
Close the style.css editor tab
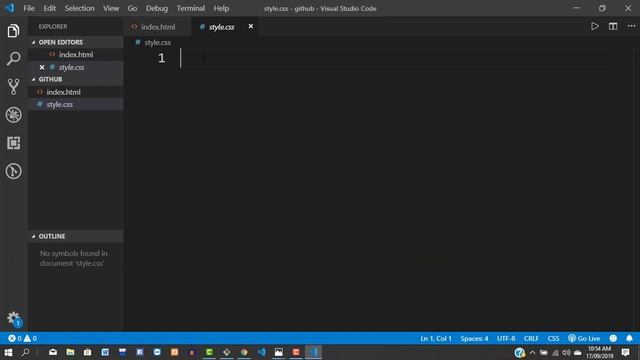pyautogui.click(x=251, y=27)
